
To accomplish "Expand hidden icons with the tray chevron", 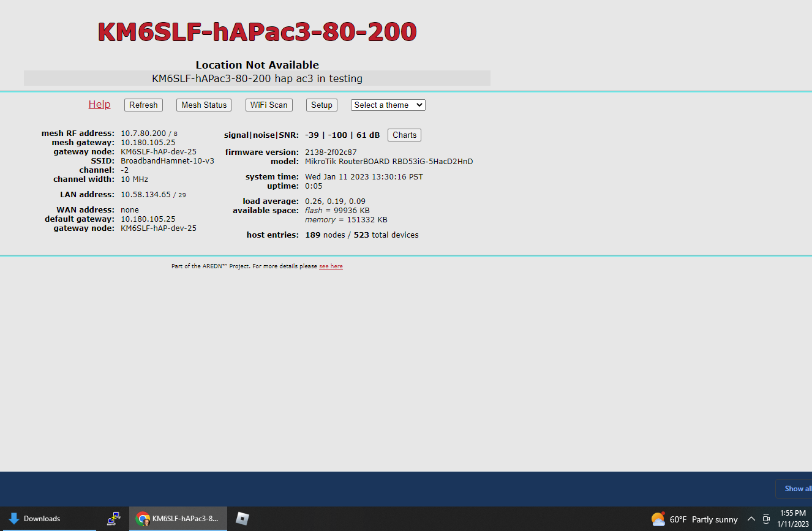I will pyautogui.click(x=751, y=519).
